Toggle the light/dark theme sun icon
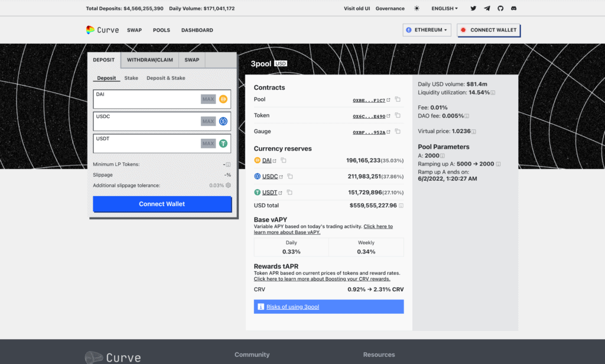 tap(417, 9)
